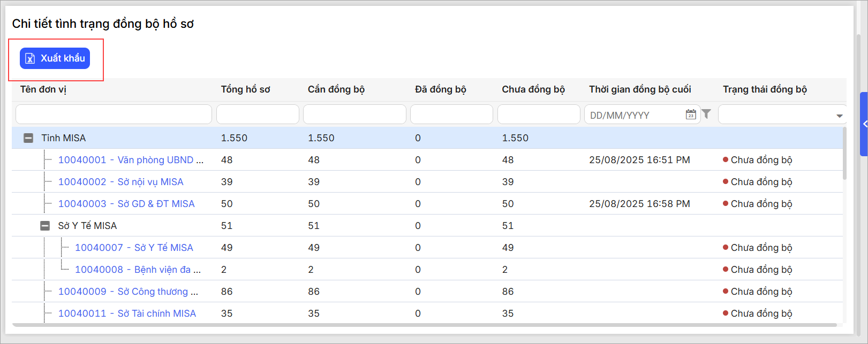
Task: Focus the Tổng hồ sơ filter field
Action: tap(258, 114)
